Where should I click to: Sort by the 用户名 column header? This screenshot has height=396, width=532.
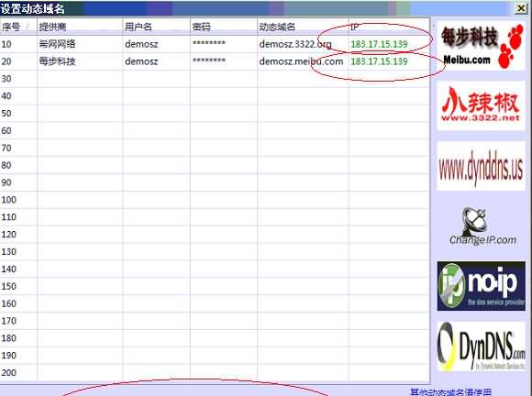(x=157, y=27)
